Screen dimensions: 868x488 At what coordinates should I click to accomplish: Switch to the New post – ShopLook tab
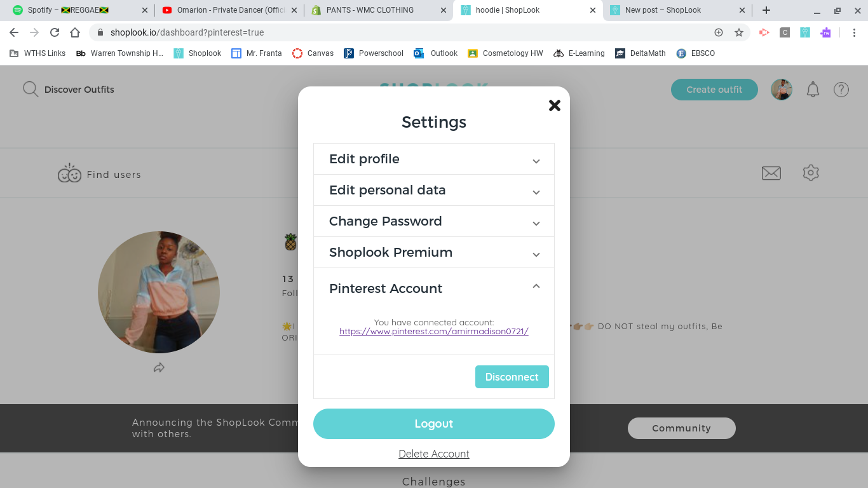[677, 10]
